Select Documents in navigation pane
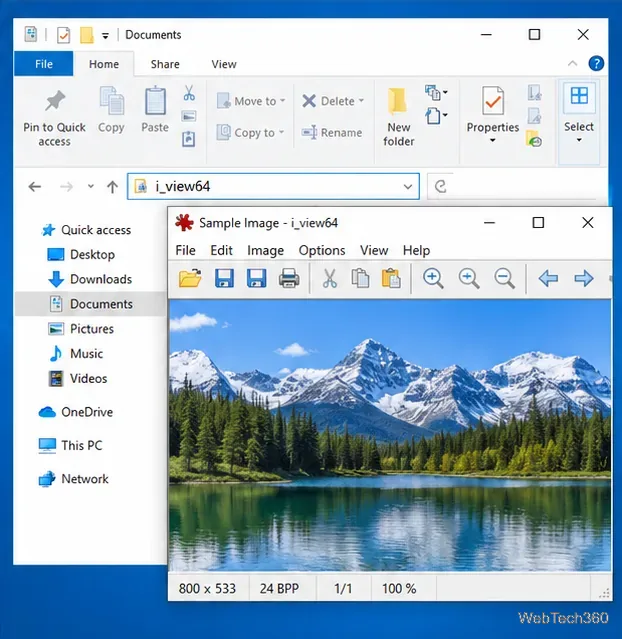This screenshot has width=622, height=639. (91, 304)
